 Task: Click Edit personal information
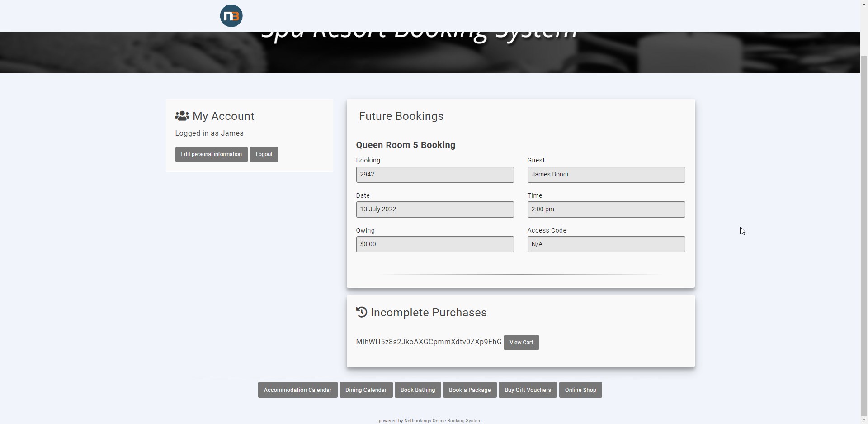pyautogui.click(x=211, y=154)
